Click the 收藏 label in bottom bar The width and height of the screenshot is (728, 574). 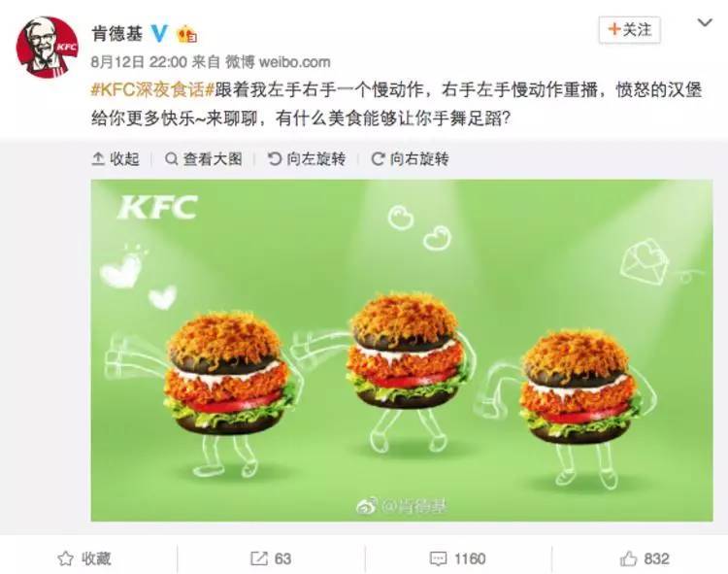[x=96, y=558]
